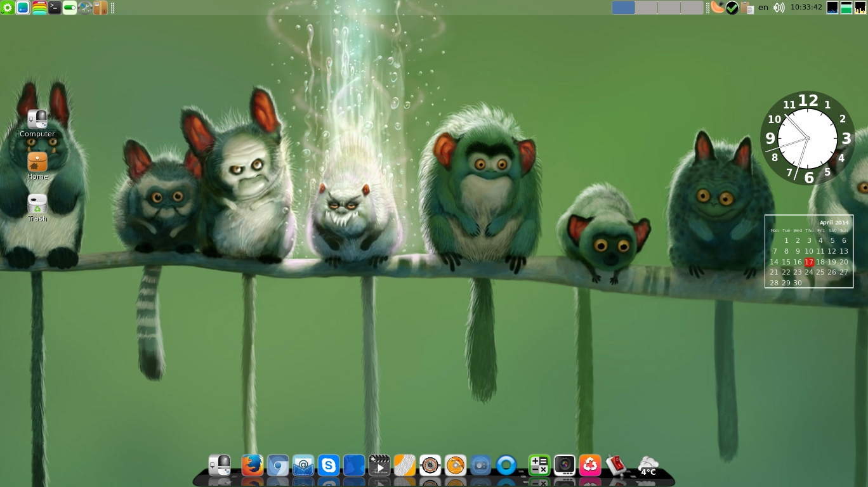Open the calculator from the dock

point(539,465)
